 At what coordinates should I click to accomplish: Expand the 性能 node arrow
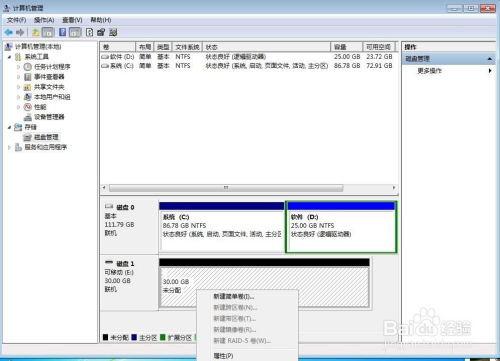[19, 107]
